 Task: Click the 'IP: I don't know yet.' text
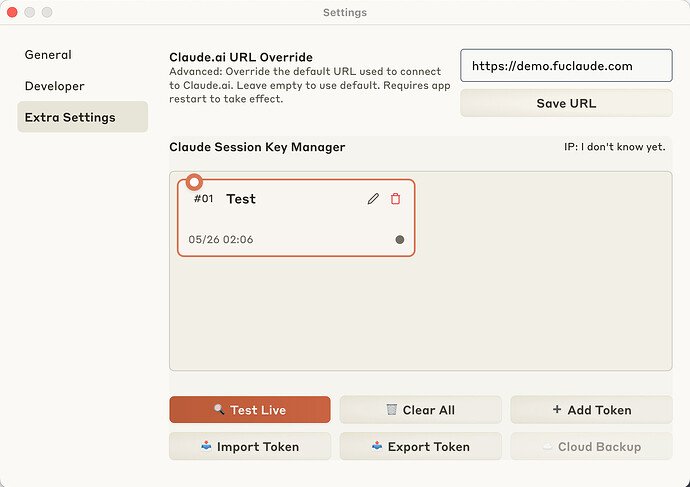(615, 147)
